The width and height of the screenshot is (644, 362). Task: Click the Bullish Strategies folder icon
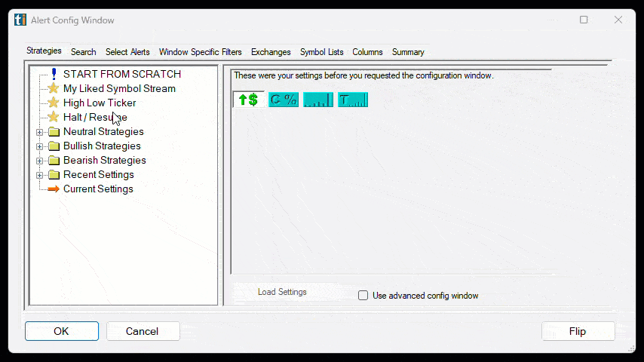[54, 146]
